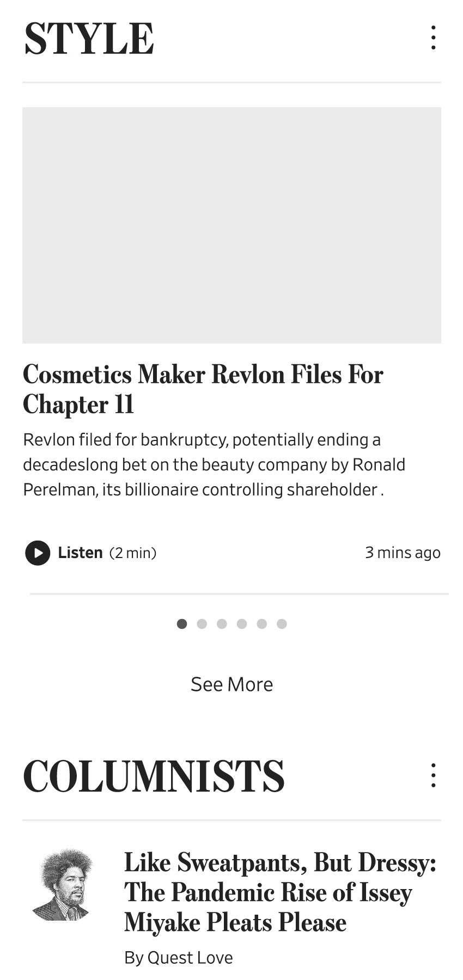Select the first carousel page dot
Screen dimensions: 463x980
point(182,624)
